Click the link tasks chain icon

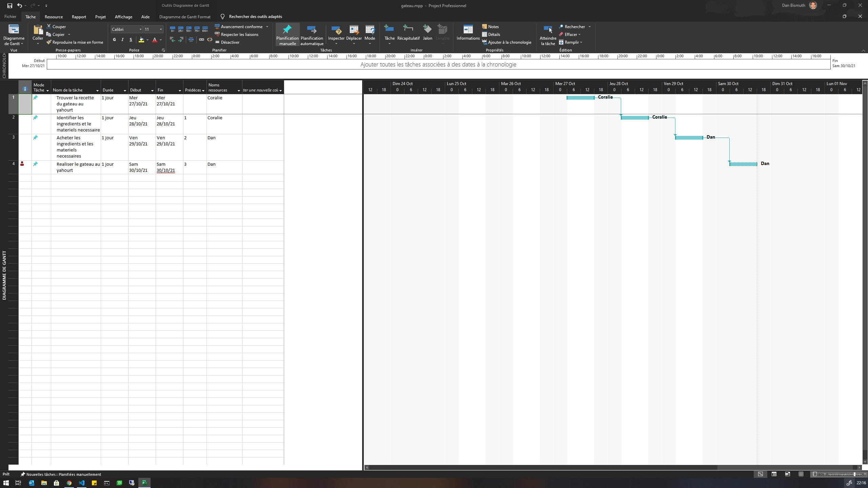click(x=201, y=40)
